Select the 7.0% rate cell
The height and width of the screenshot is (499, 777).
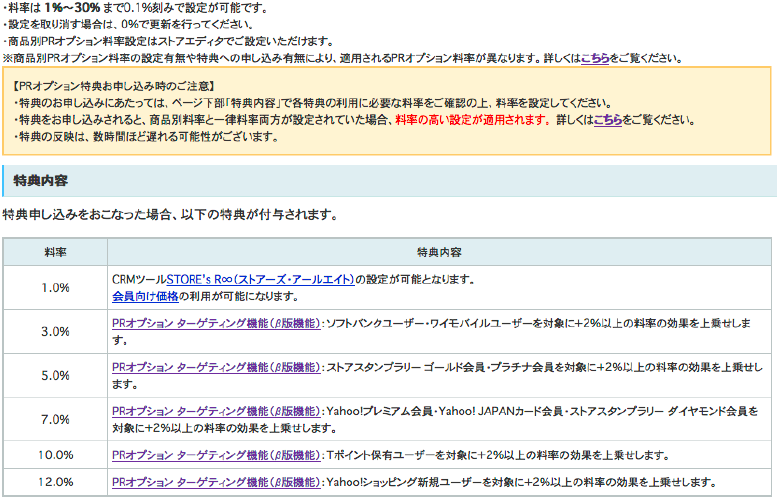[x=55, y=419]
